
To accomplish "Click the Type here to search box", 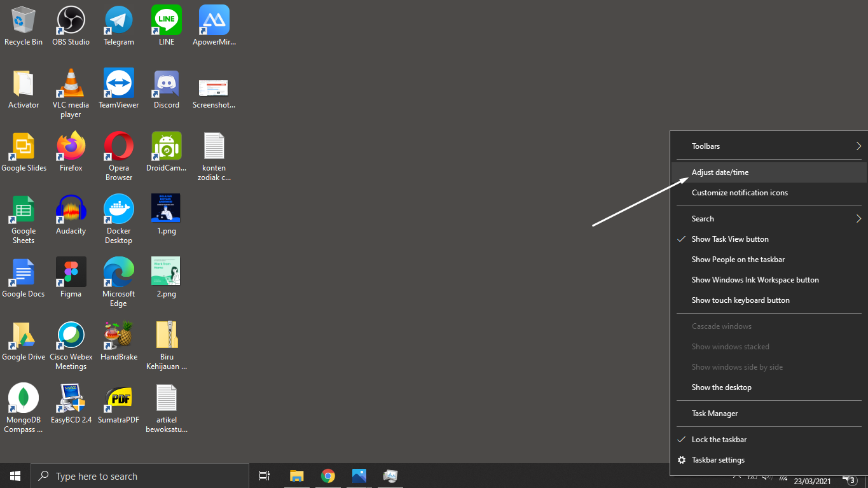I will [x=140, y=476].
